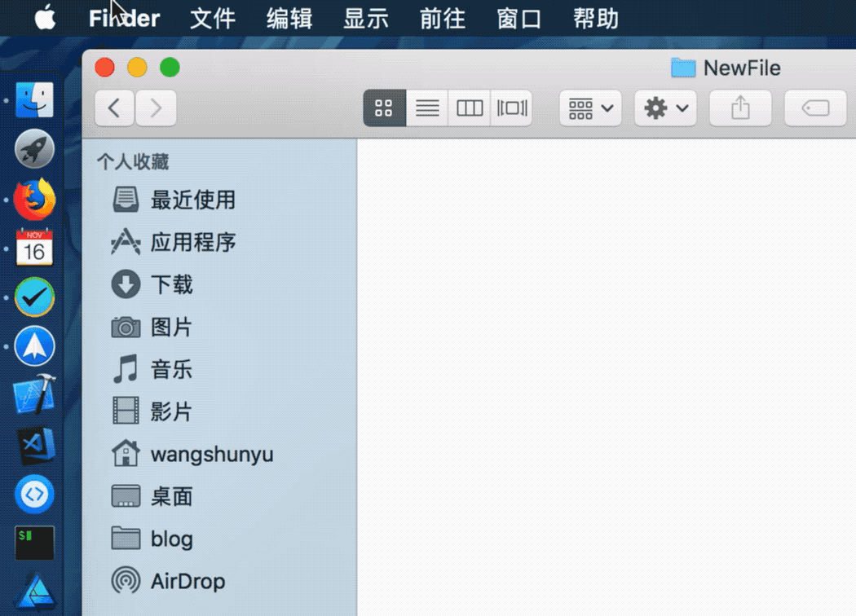Switch to list view in the Finder toolbar

(426, 108)
